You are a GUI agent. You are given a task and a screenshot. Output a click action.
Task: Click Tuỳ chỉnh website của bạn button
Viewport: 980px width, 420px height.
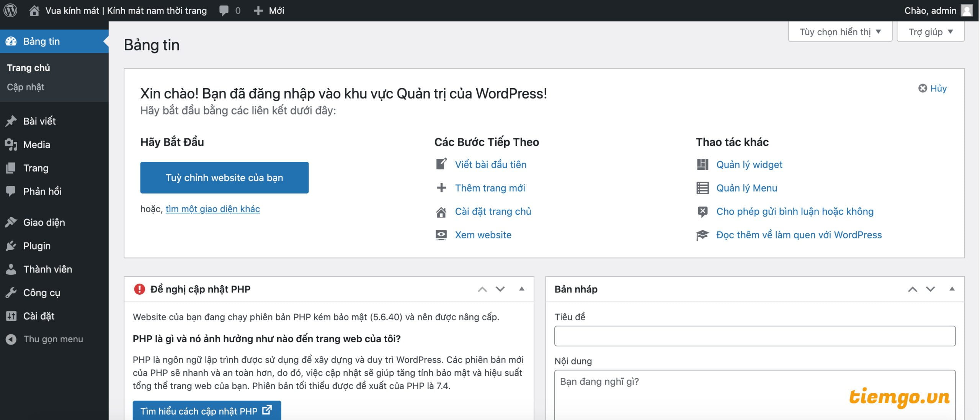click(224, 177)
